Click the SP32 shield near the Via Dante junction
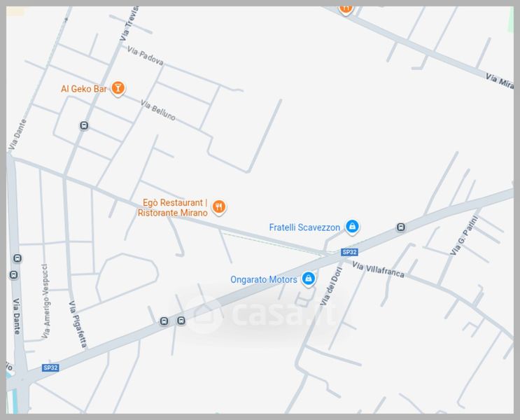This screenshot has width=520, height=420. point(50,367)
